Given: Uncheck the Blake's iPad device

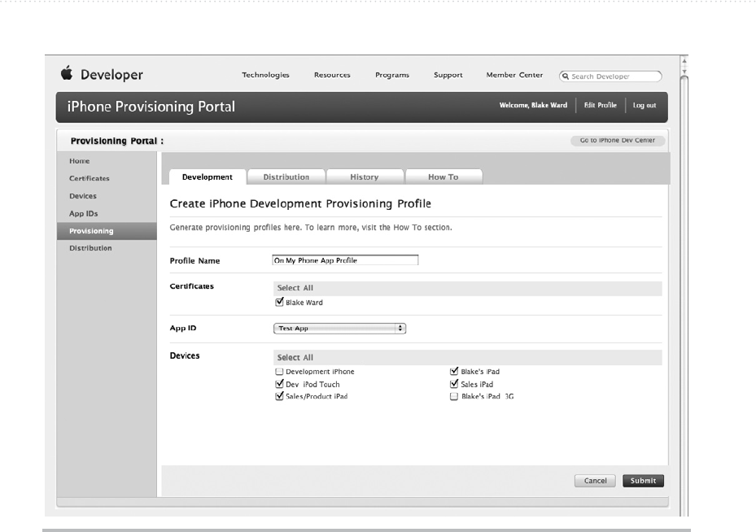Looking at the screenshot, I should (454, 371).
